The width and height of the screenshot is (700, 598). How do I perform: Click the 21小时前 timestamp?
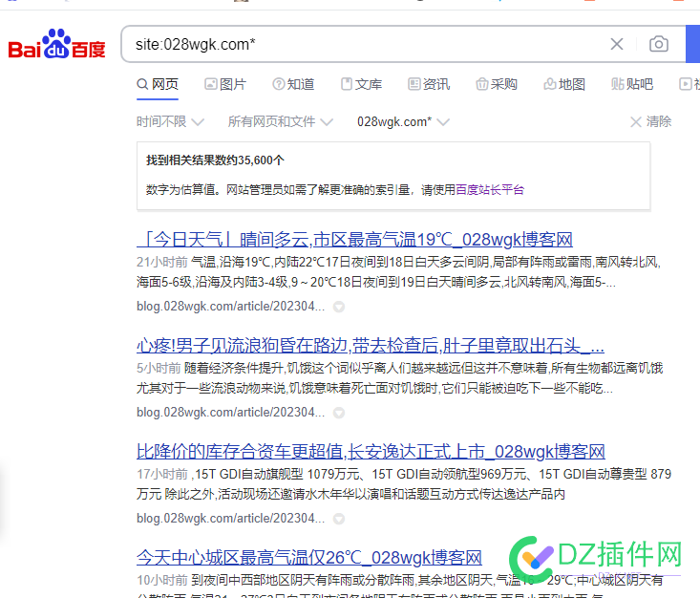162,262
